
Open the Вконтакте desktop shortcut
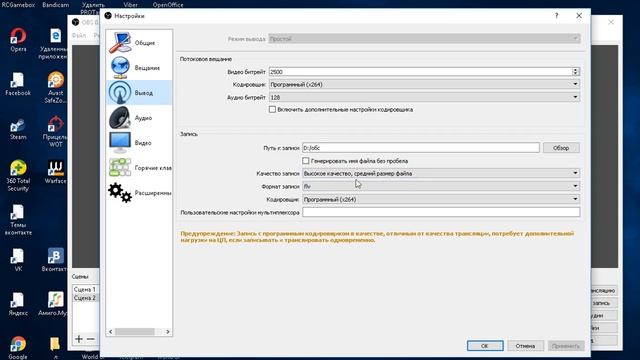[55, 260]
